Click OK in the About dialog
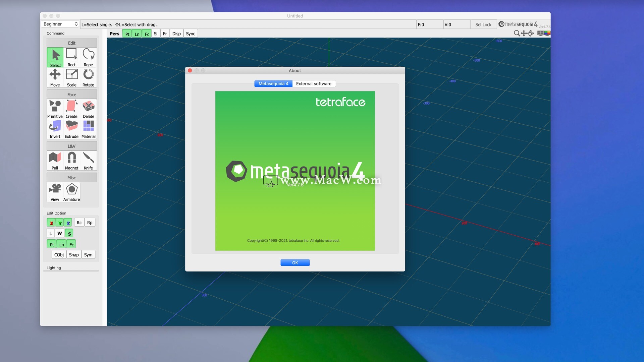This screenshot has width=644, height=362. 295,262
